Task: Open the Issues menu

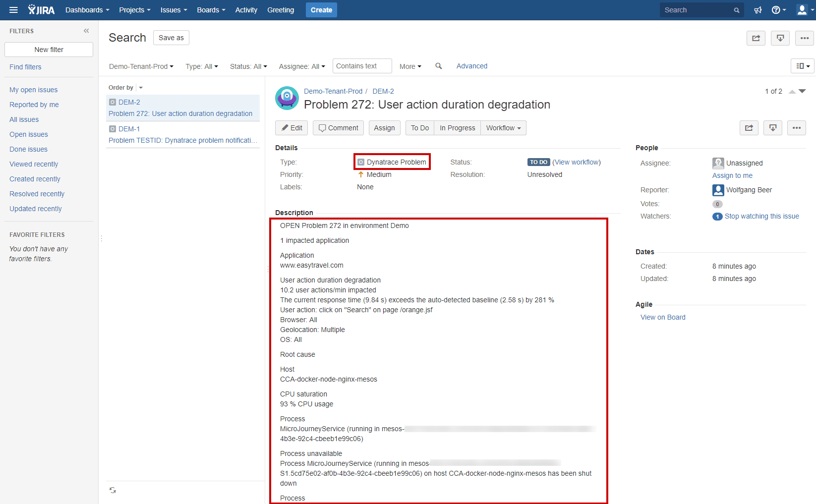Action: pyautogui.click(x=174, y=10)
